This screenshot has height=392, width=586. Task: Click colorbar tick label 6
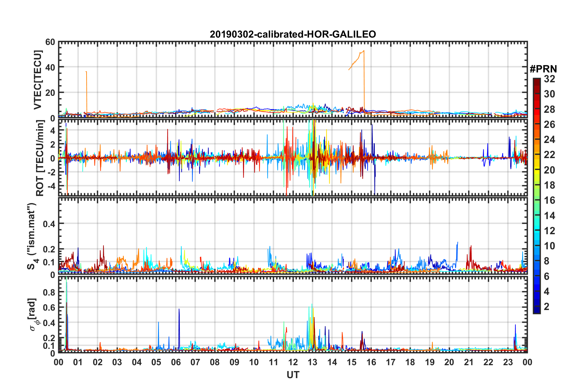[x=547, y=276]
